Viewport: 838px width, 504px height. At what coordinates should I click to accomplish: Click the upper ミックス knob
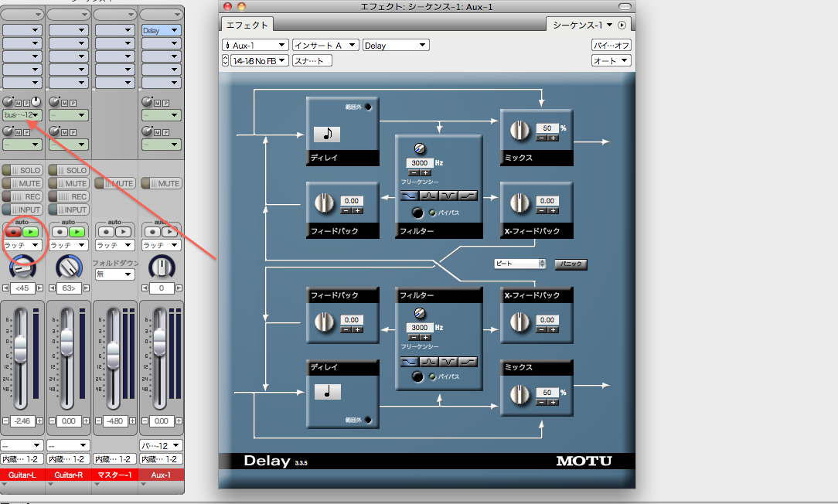click(519, 131)
